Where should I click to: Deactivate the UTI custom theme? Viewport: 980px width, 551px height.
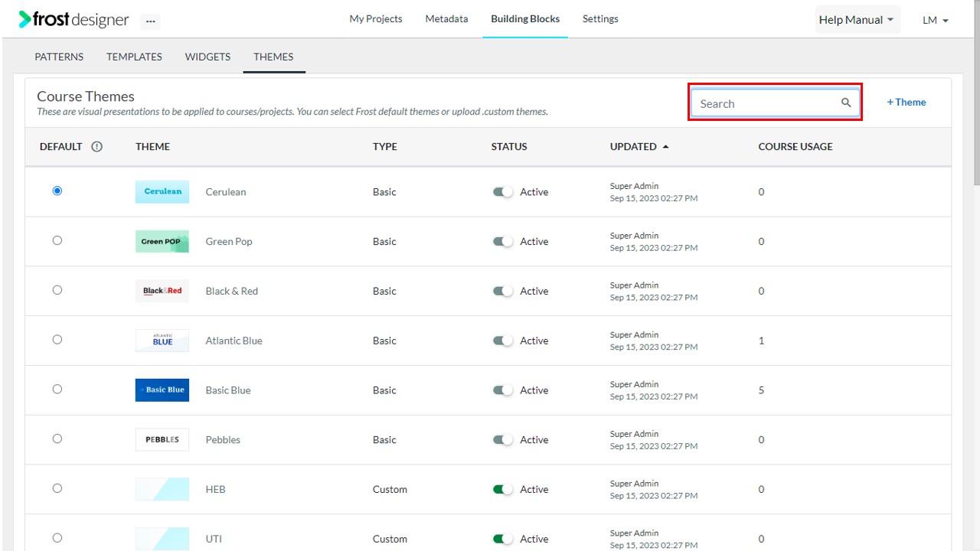point(503,539)
